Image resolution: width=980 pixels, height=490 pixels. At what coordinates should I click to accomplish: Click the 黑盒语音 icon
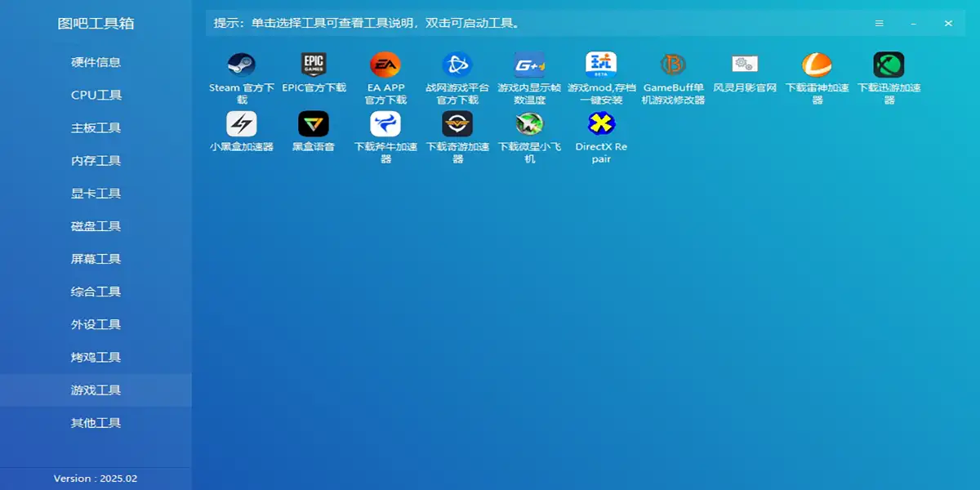pos(314,124)
